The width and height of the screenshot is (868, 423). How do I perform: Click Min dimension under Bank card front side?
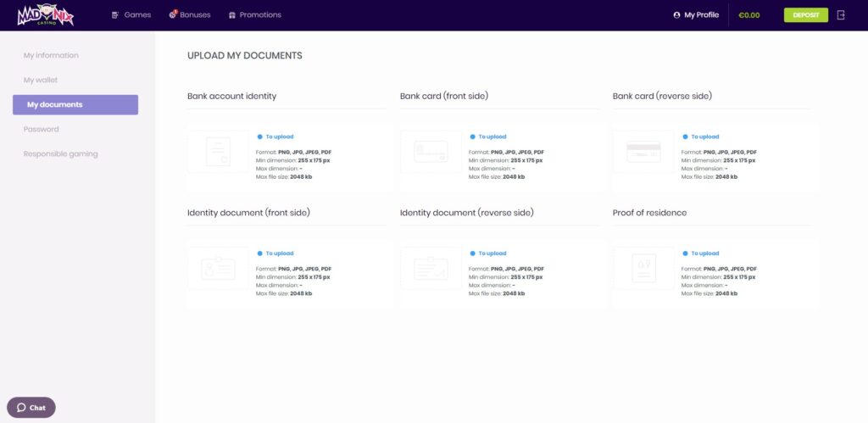[x=505, y=160]
